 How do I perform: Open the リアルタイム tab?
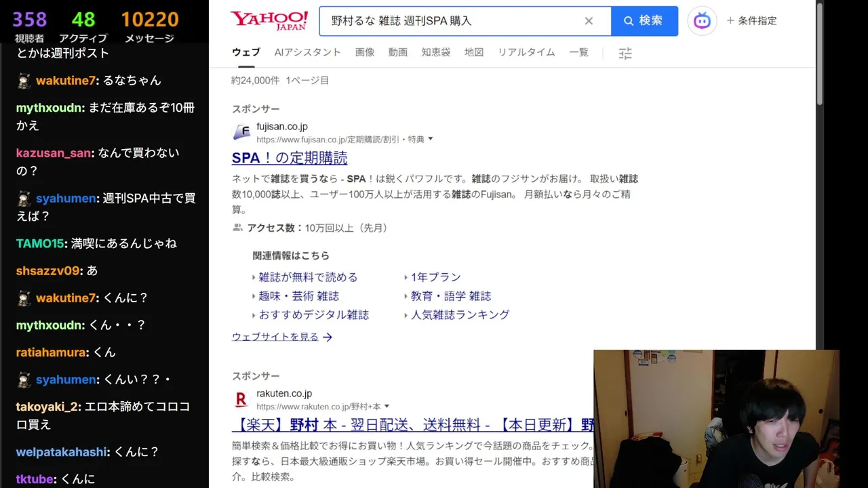pyautogui.click(x=526, y=52)
